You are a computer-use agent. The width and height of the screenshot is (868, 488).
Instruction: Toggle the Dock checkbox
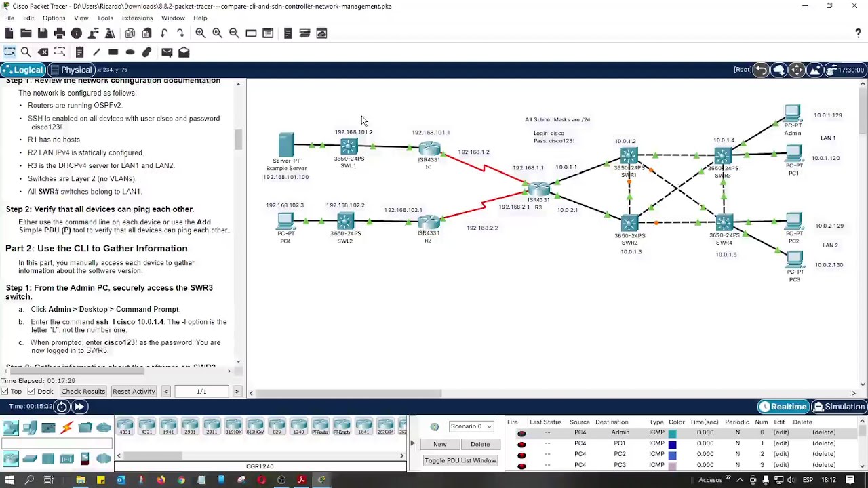point(31,392)
